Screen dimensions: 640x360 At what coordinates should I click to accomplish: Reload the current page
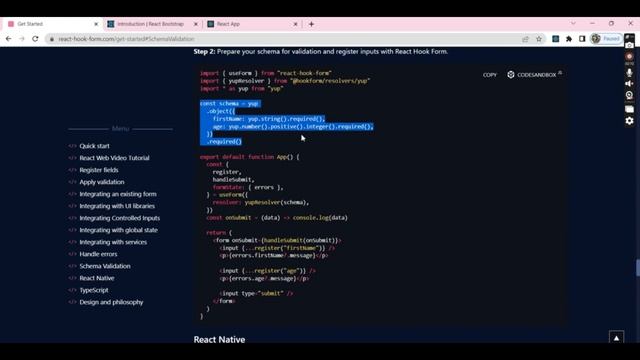(35, 39)
